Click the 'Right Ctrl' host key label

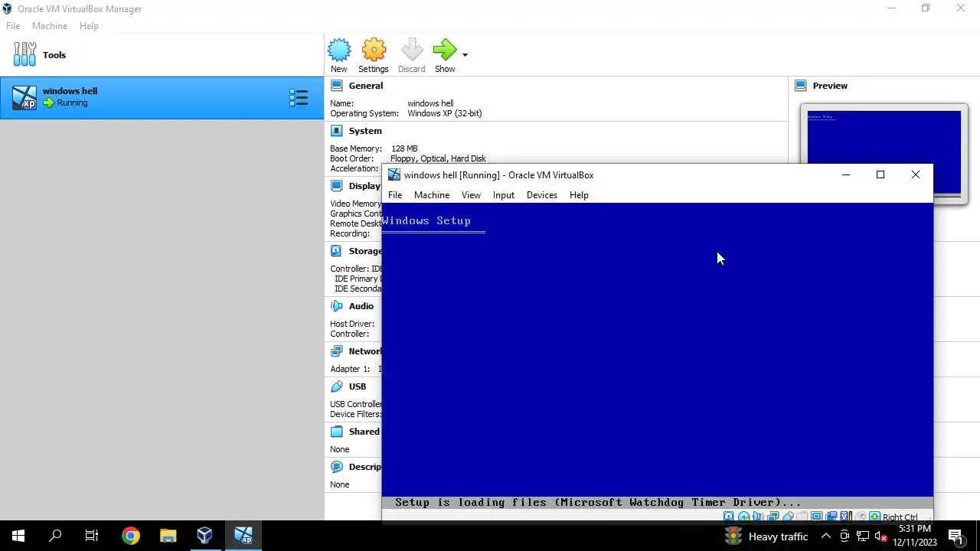click(900, 517)
